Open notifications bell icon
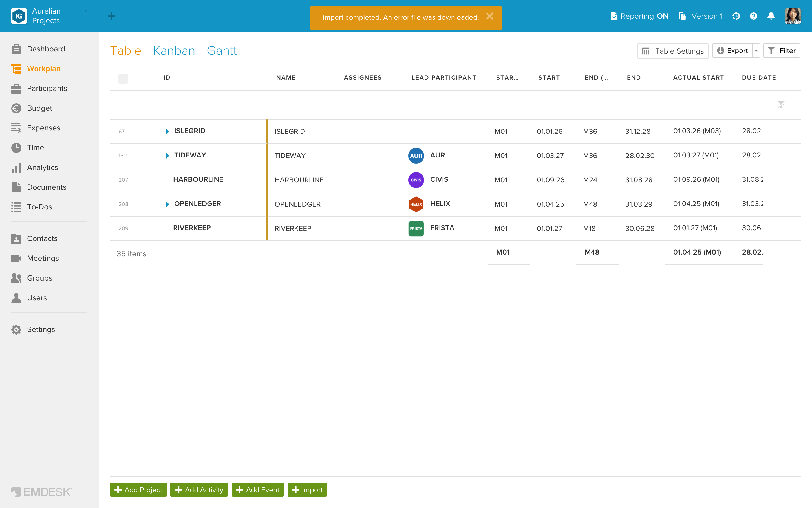The height and width of the screenshot is (508, 812). (x=771, y=16)
